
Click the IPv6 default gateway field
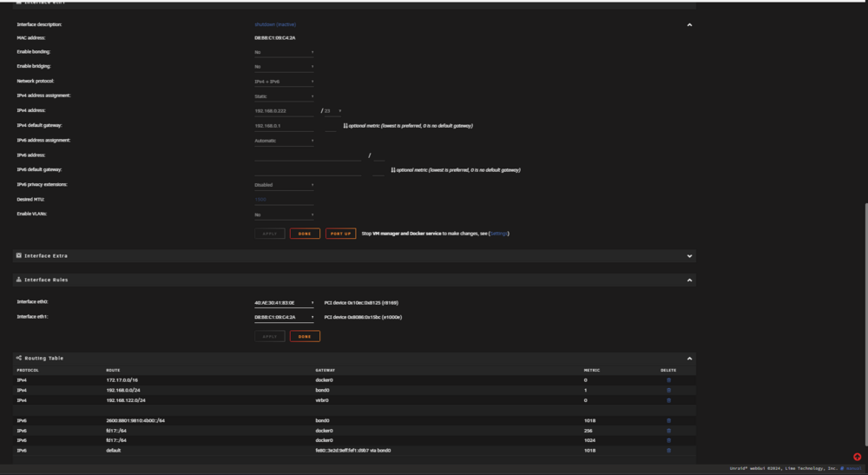click(x=308, y=170)
